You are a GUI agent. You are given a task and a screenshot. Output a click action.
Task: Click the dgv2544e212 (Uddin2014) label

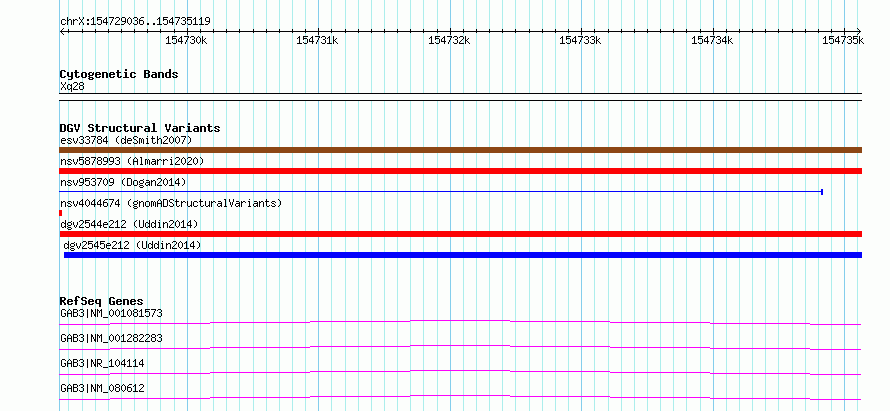[129, 225]
